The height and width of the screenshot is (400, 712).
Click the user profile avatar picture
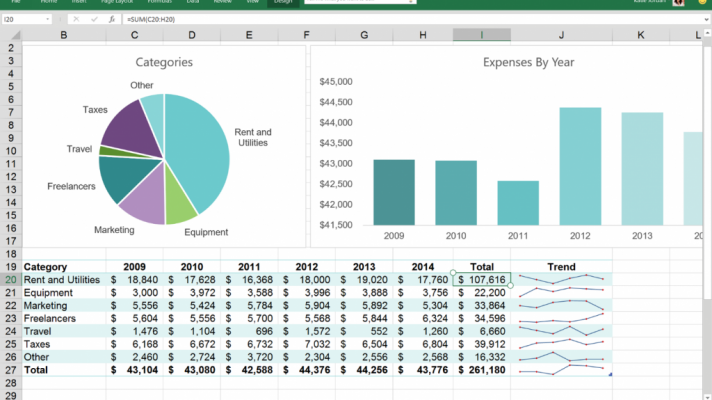pyautogui.click(x=679, y=3)
